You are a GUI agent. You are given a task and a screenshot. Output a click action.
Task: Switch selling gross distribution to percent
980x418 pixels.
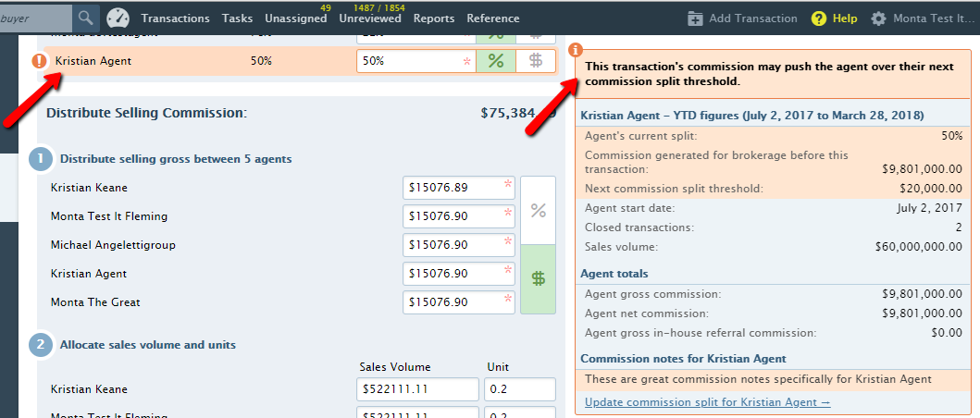[x=539, y=211]
